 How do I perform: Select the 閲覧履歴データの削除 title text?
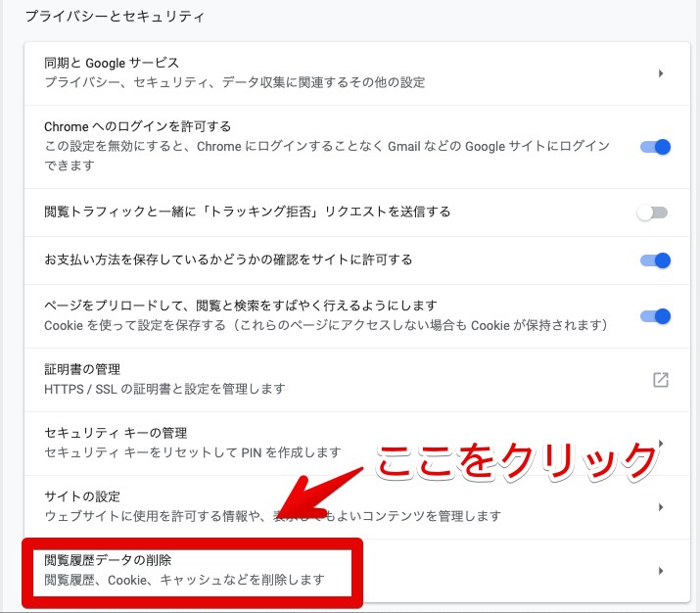point(109,560)
